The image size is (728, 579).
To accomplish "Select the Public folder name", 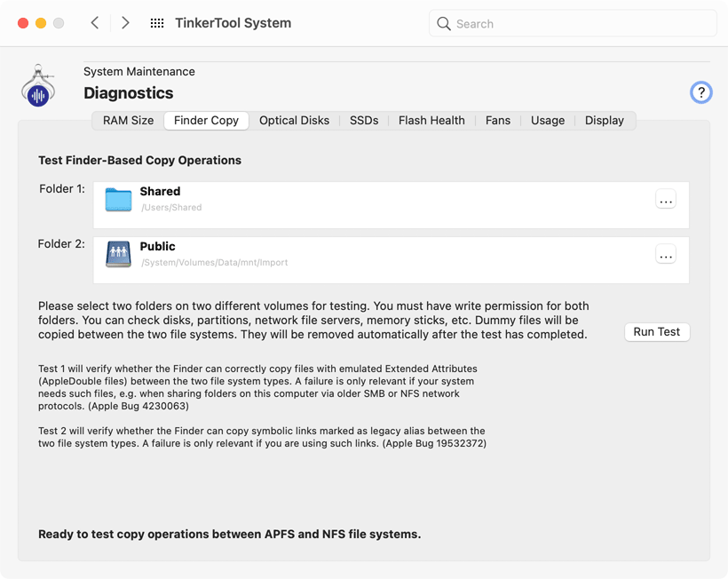I will (x=158, y=247).
